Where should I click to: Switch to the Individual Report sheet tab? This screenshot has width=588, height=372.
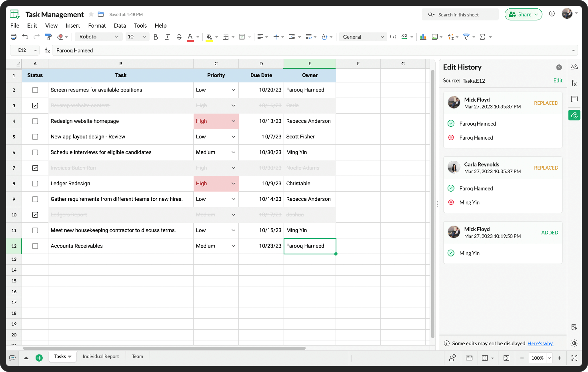pos(101,356)
